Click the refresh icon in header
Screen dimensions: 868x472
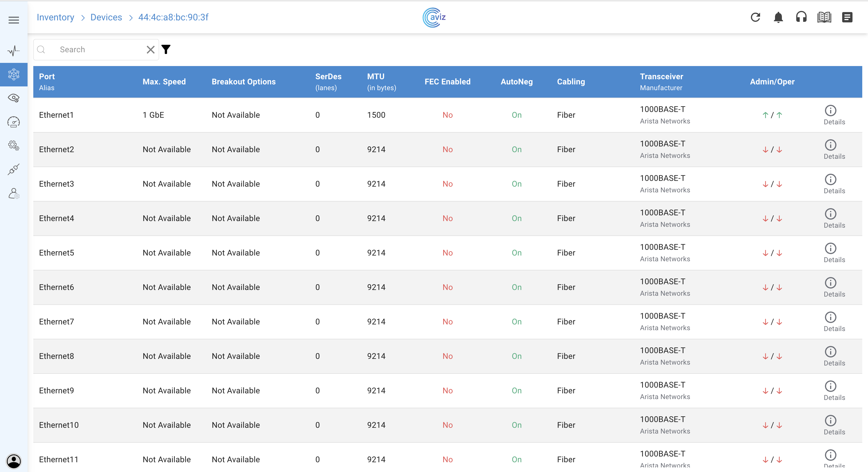tap(755, 17)
